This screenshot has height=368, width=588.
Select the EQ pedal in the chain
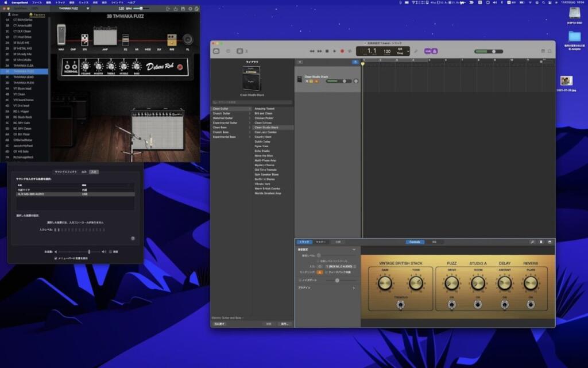126,40
